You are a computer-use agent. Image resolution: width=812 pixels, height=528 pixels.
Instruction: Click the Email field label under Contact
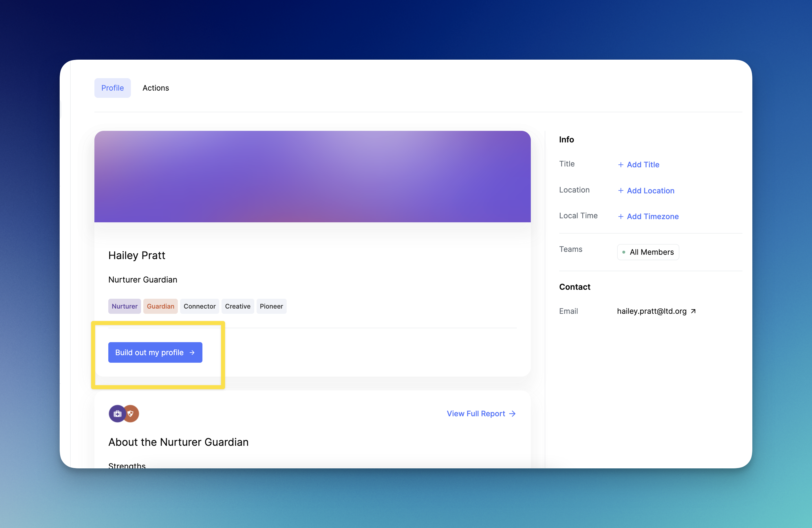(x=568, y=311)
